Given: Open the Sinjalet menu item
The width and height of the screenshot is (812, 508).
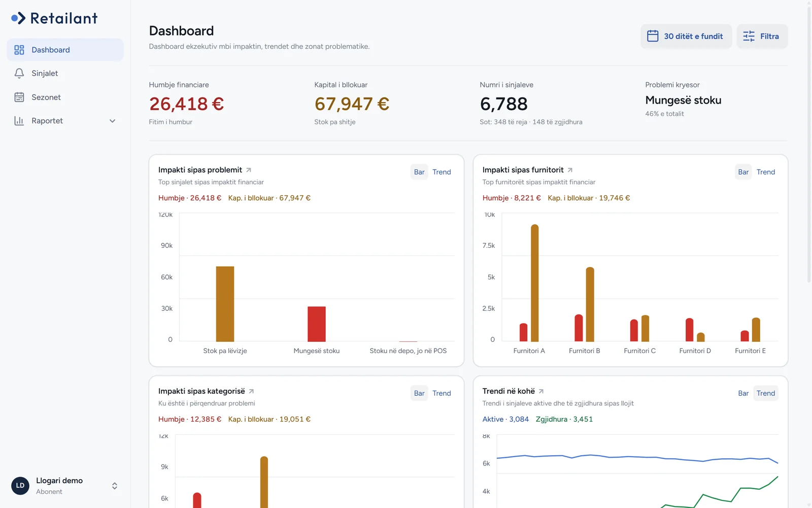Looking at the screenshot, I should pos(65,73).
